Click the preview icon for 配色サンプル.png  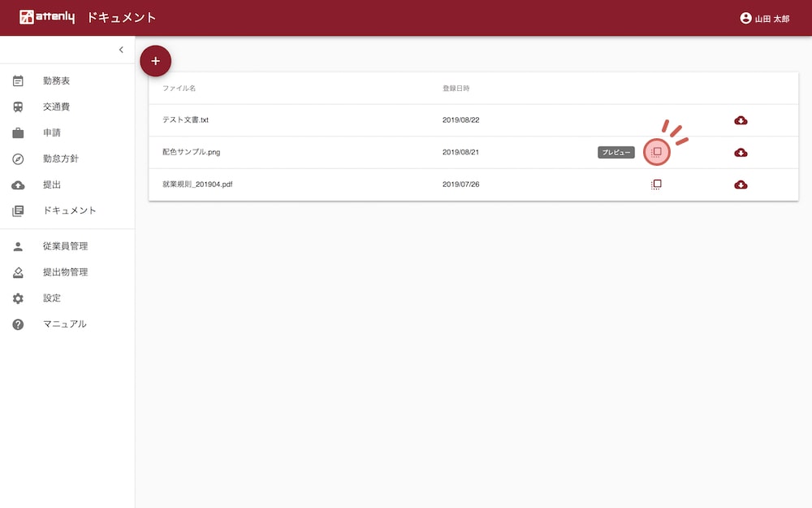coord(657,152)
